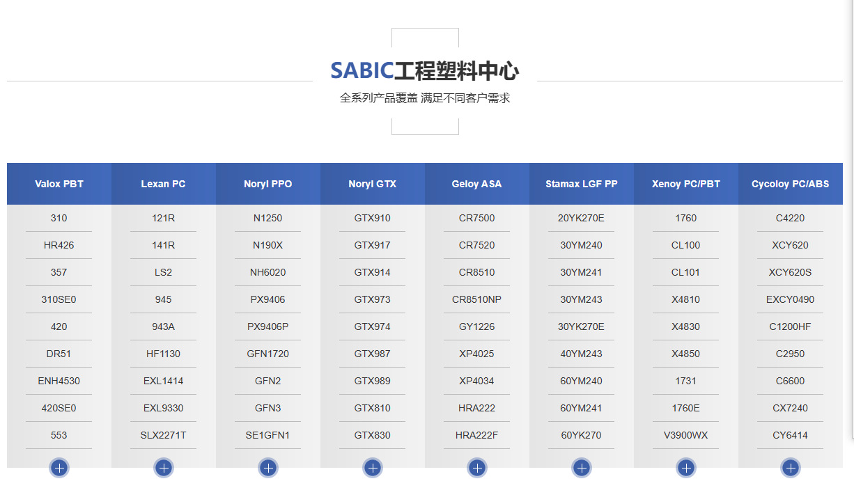
Task: Show more Stamax LGF PP grades via plus icon
Action: 582,468
